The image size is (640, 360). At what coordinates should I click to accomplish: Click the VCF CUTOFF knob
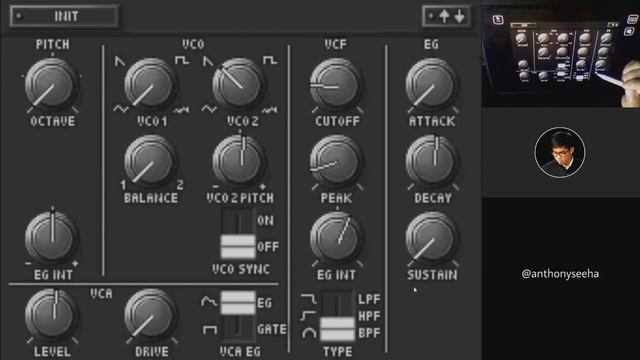coord(336,84)
